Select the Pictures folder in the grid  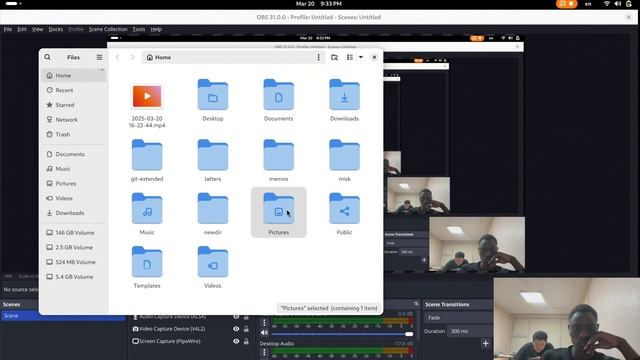pyautogui.click(x=278, y=213)
